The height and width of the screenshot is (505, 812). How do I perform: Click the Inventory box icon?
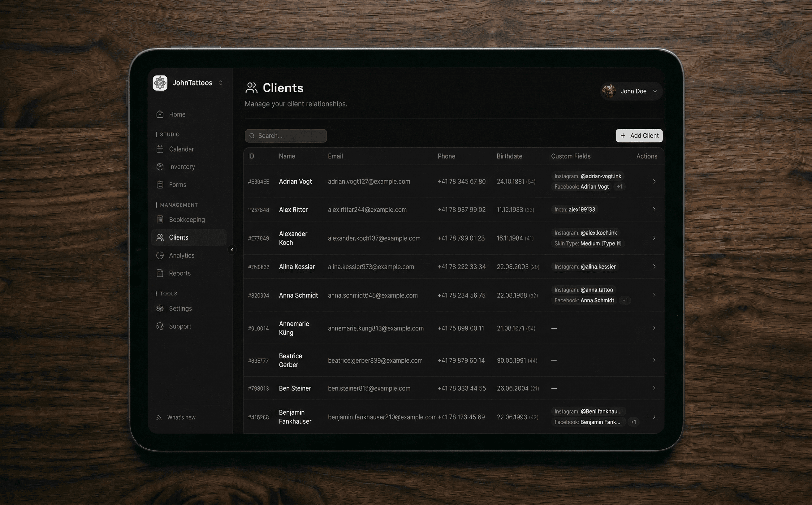pyautogui.click(x=160, y=167)
